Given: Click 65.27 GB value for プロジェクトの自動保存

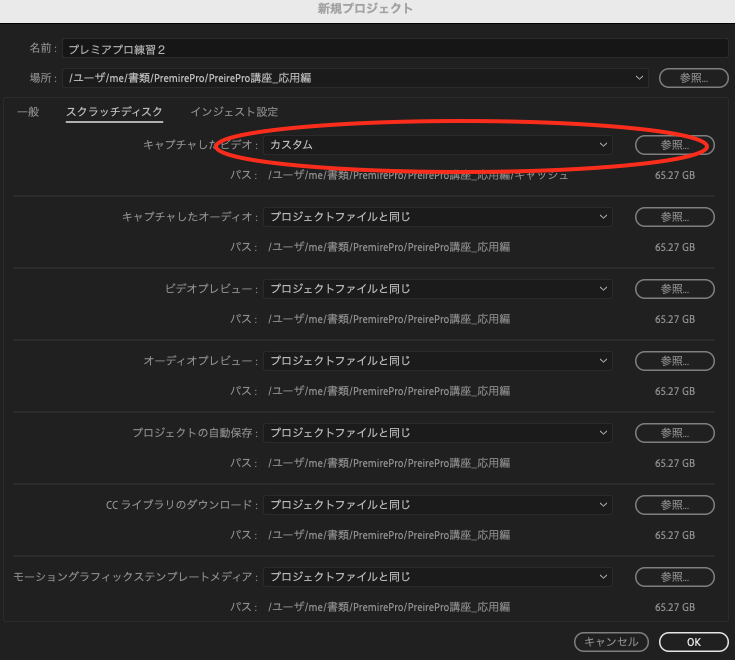Looking at the screenshot, I should [675, 463].
